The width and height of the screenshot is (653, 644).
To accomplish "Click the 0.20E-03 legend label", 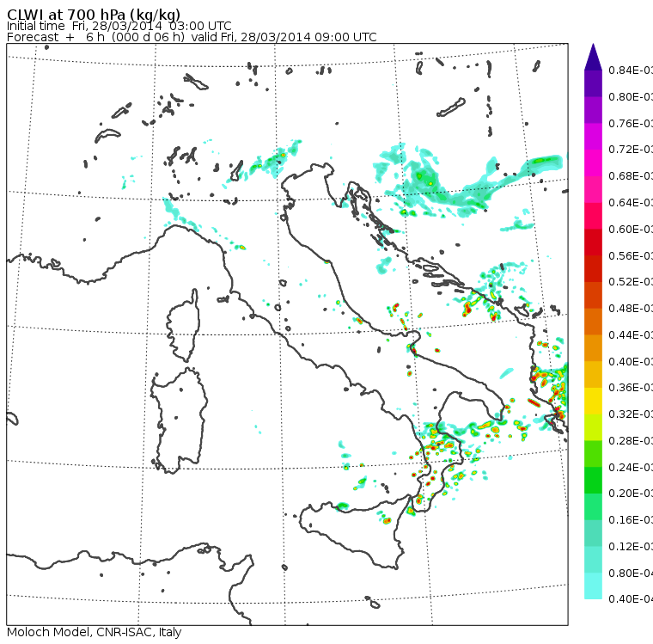I will click(631, 494).
